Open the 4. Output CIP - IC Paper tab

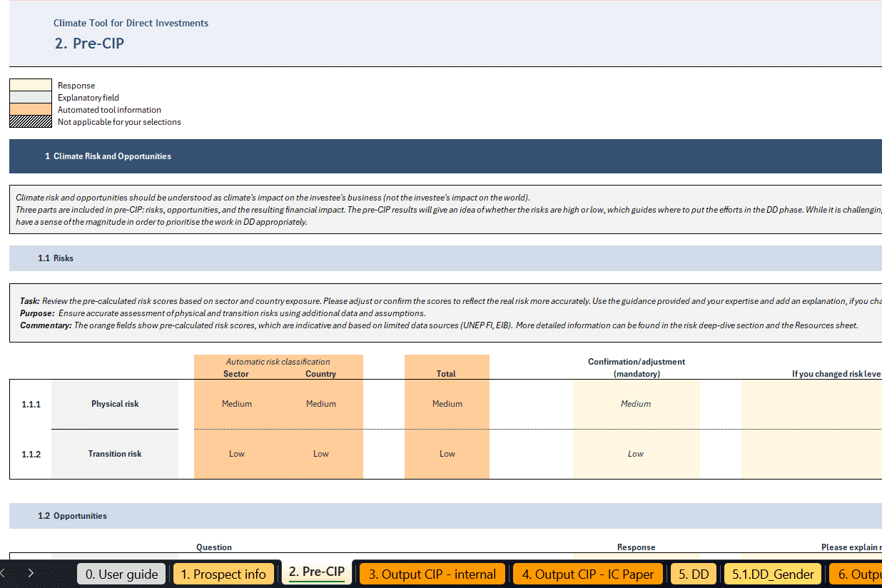587,574
